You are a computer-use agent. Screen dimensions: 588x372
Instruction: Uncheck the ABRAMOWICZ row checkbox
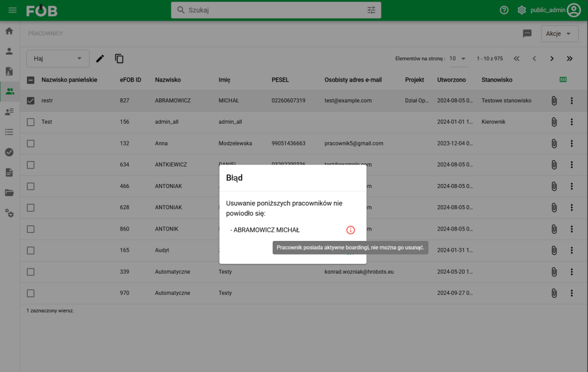31,101
